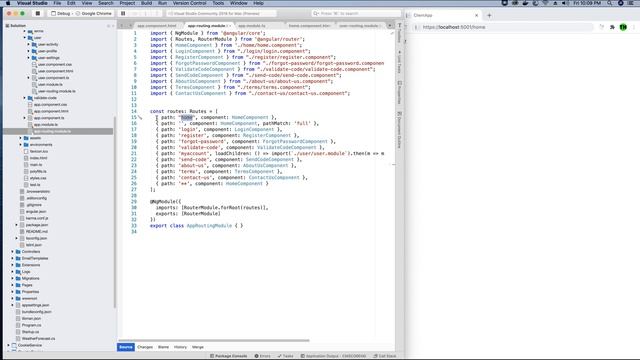
Task: Open the Errors pad in status bar
Action: [x=262, y=356]
